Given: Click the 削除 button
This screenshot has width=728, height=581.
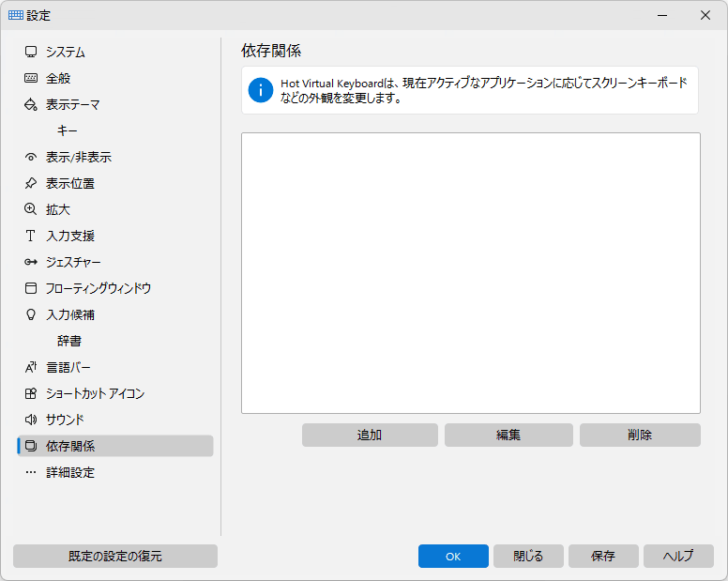Looking at the screenshot, I should pos(640,435).
